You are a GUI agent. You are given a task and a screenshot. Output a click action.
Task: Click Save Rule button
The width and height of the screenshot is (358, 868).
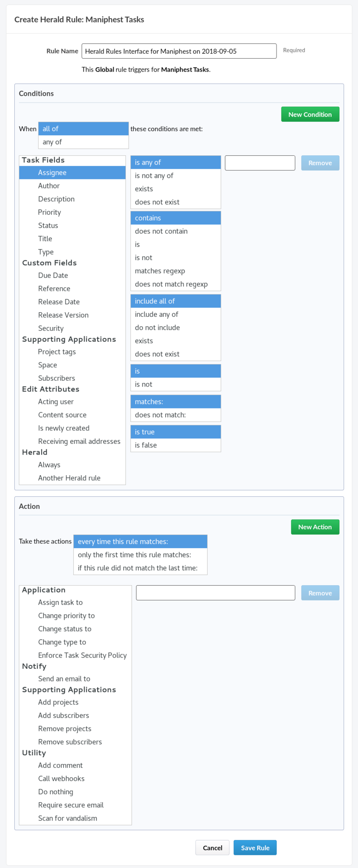[255, 847]
